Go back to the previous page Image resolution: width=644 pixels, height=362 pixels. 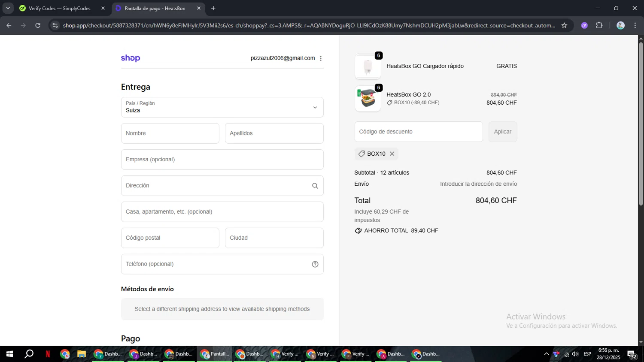9,25
